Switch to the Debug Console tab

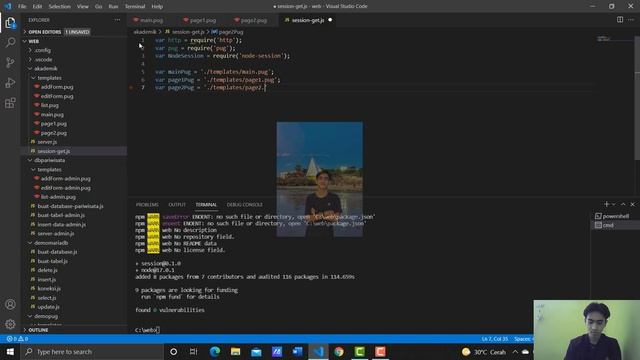(244, 204)
